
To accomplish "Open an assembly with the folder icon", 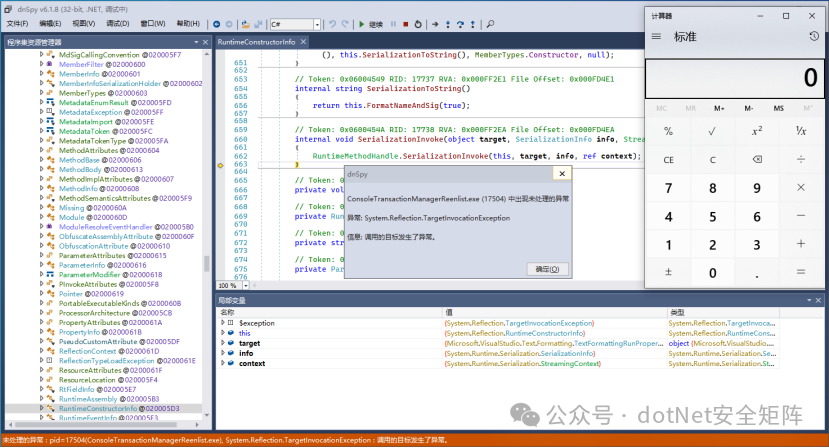I will click(246, 24).
